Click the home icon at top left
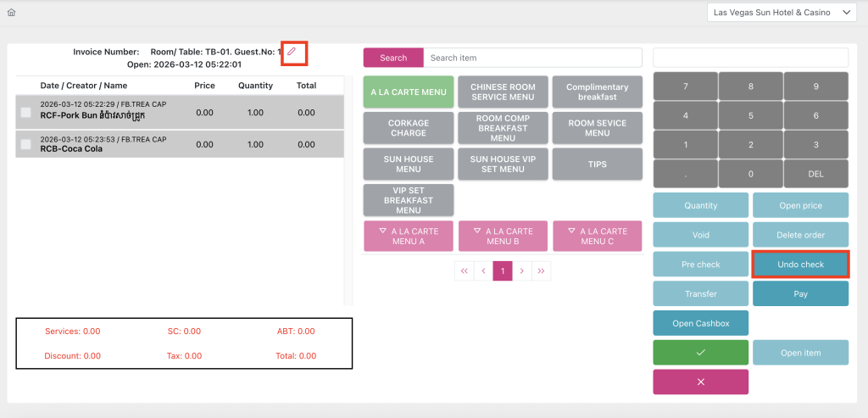868x418 pixels. pos(11,13)
